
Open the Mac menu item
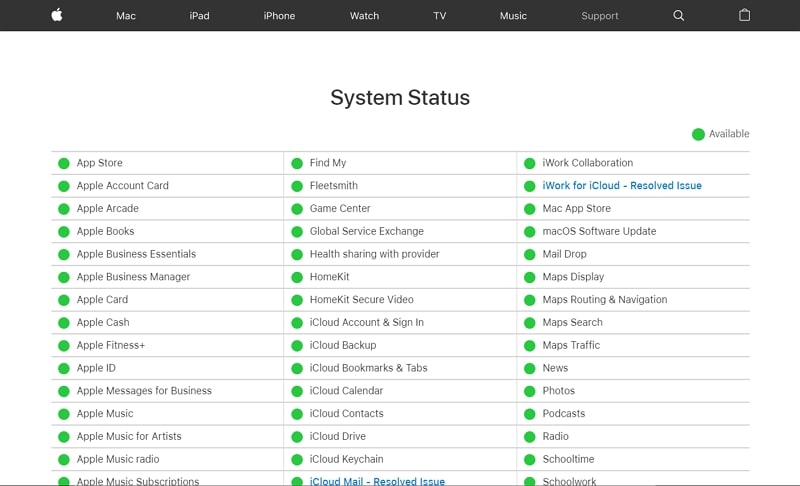point(126,16)
